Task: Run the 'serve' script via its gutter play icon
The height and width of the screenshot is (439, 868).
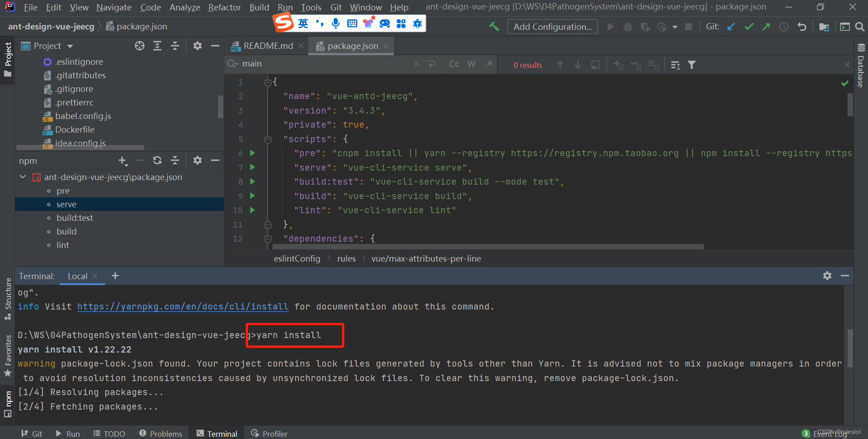Action: 252,167
